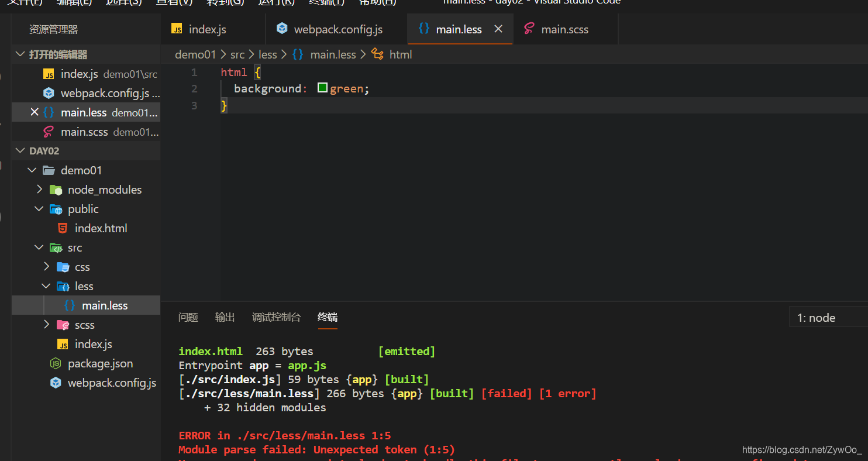
Task: Click the braces icon beside tree main.less
Action: [70, 305]
